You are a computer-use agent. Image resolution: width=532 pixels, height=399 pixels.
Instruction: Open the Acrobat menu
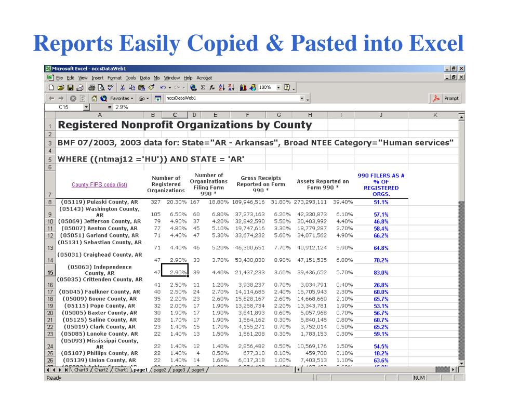tap(204, 78)
